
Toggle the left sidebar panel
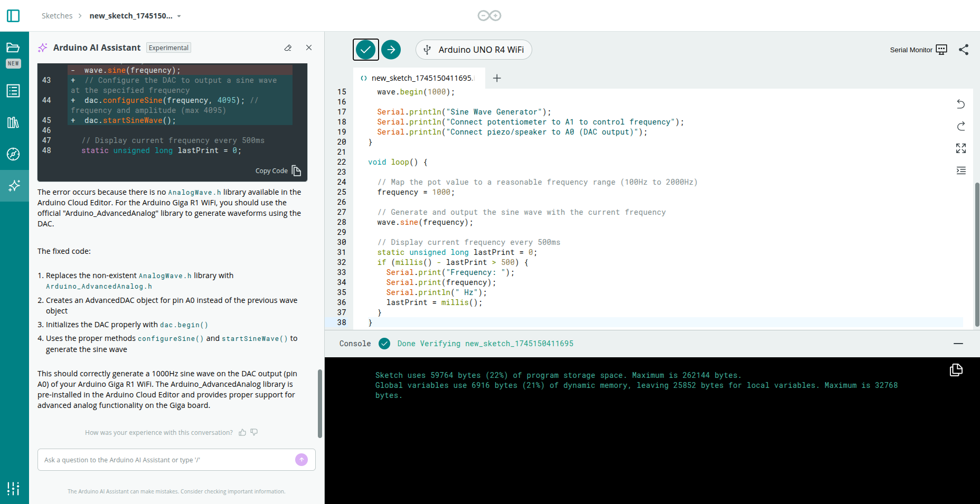[13, 16]
